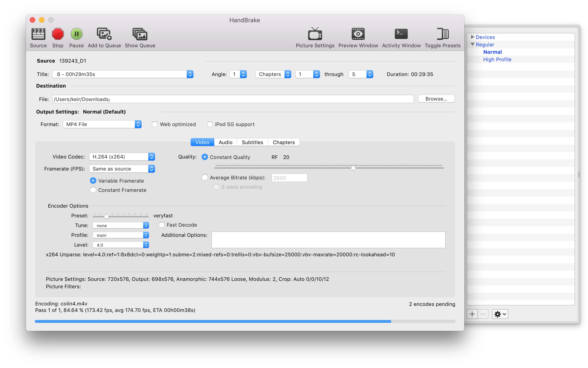Open the presets gear action menu
The image size is (588, 368).
point(500,314)
